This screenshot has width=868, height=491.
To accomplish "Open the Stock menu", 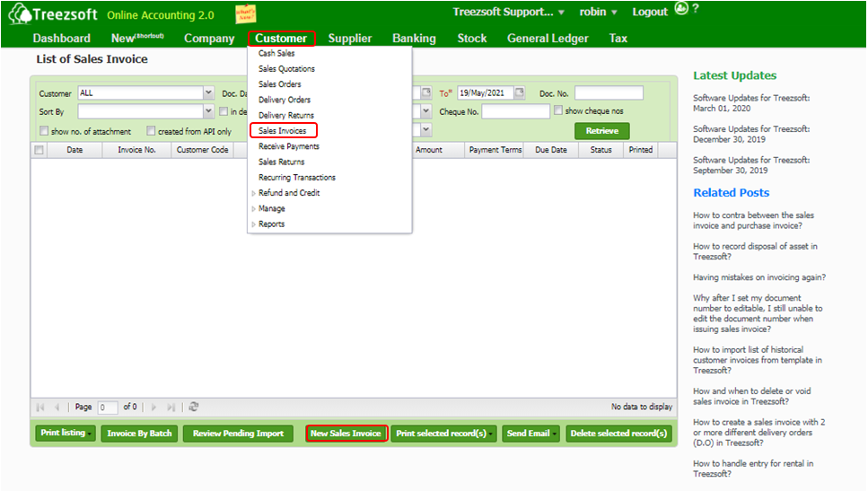I will [x=472, y=39].
